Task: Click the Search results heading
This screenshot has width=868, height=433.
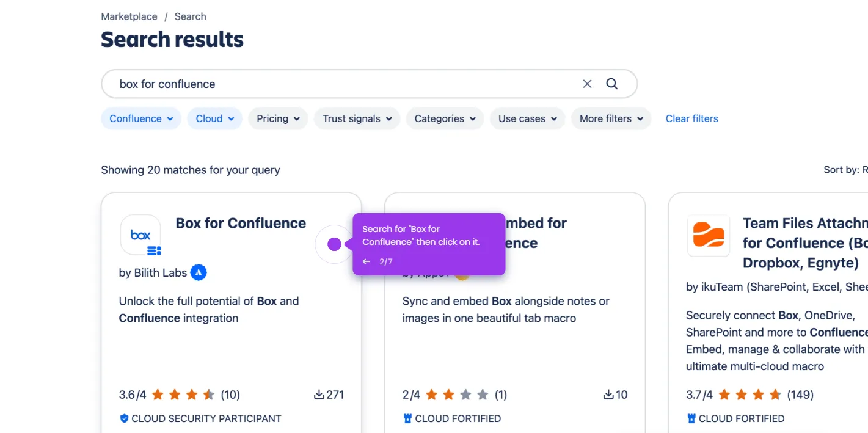Action: 172,39
